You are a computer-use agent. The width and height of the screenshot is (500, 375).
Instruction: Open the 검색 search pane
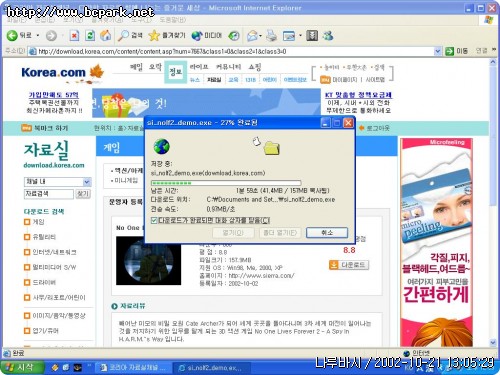click(x=130, y=35)
